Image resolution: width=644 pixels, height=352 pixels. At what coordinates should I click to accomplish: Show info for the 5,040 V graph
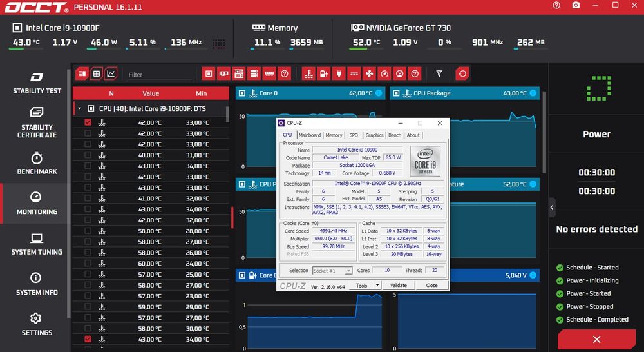click(x=533, y=275)
